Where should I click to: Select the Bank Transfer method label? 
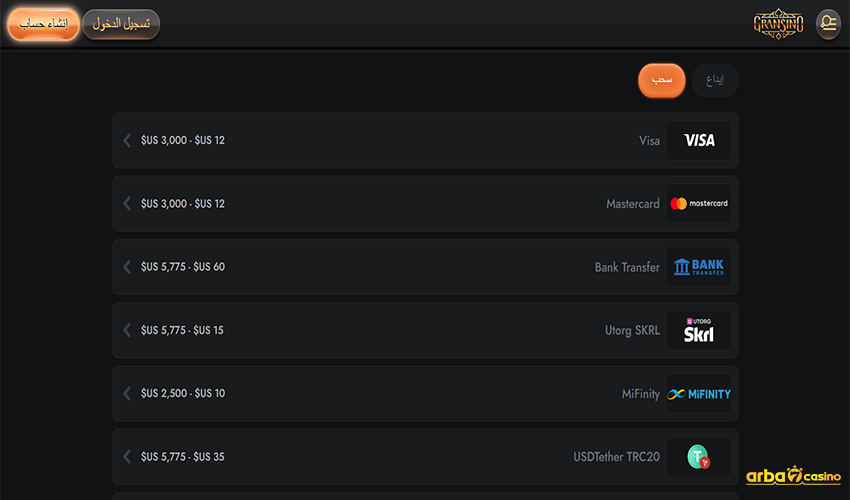[627, 267]
